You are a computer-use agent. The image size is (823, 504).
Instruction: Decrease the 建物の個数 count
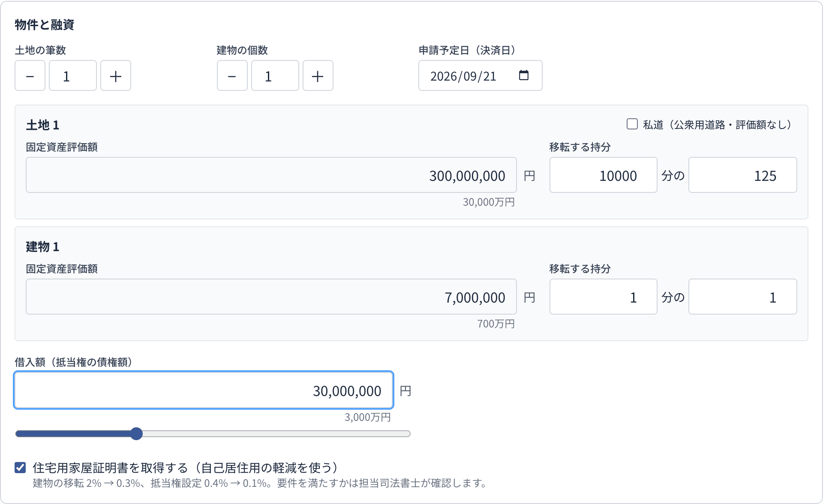pos(232,75)
